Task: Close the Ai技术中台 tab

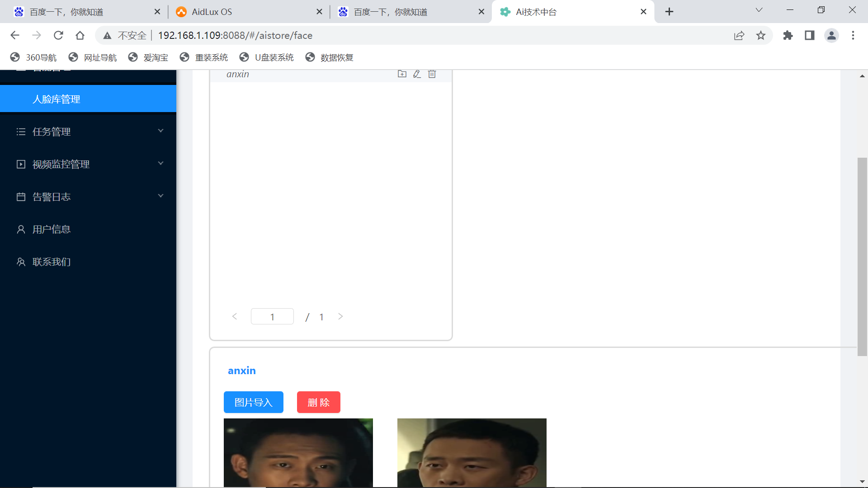Action: coord(643,12)
